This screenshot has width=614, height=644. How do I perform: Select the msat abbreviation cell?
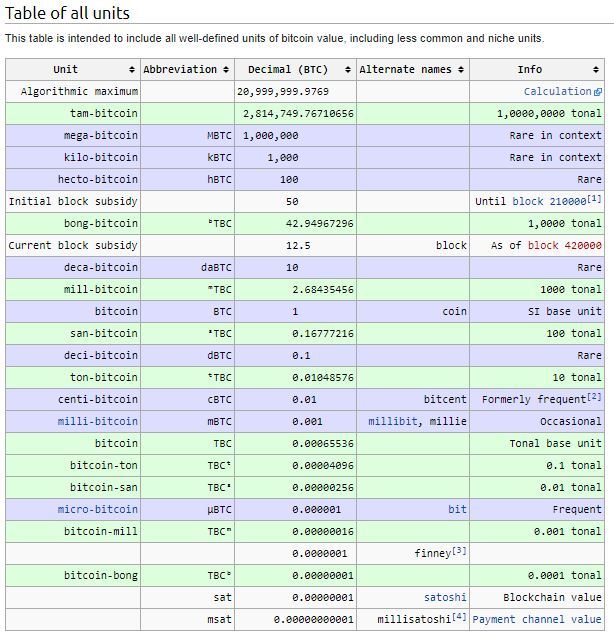(188, 619)
